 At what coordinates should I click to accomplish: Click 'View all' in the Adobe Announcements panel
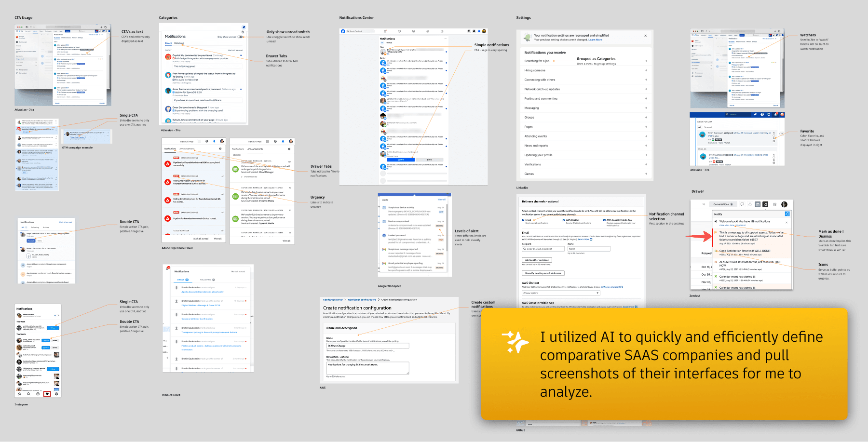click(286, 241)
